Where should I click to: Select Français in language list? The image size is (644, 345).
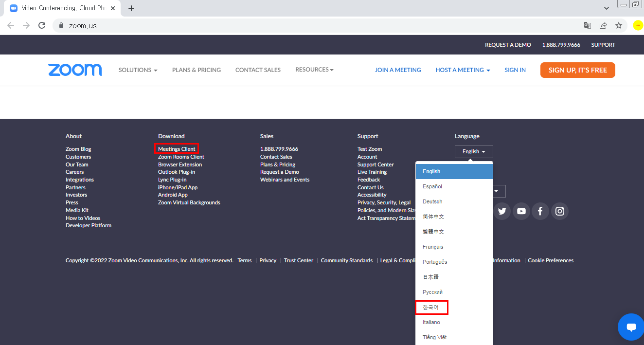454,247
